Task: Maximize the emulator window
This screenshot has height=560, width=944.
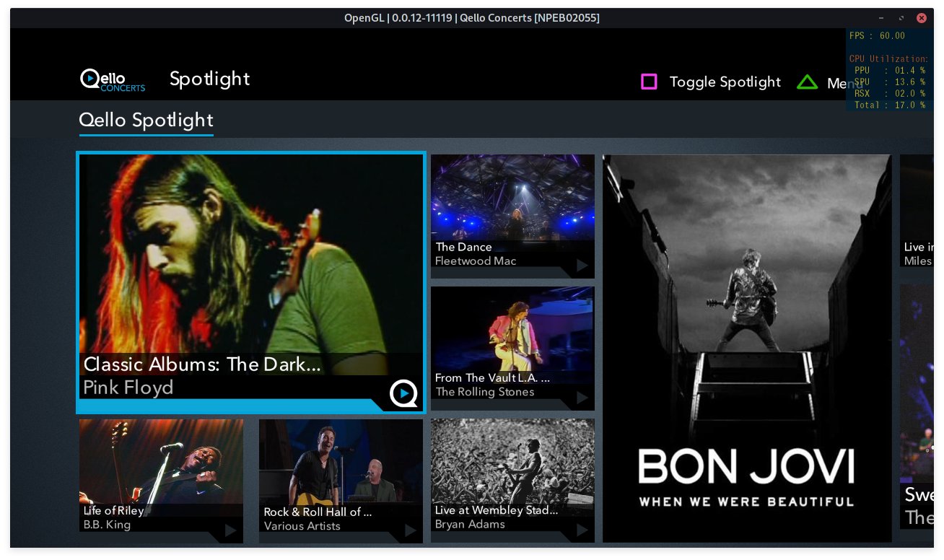Action: pyautogui.click(x=901, y=17)
